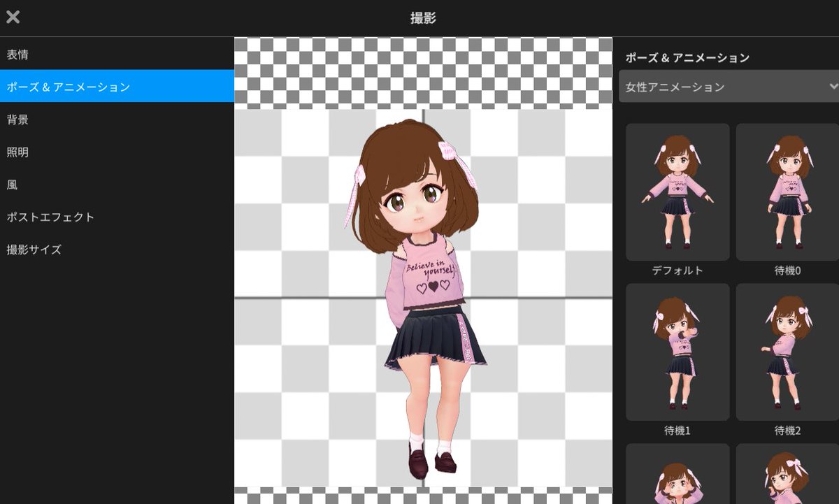Screen dimensions: 839x504
Task: Click the 撮影 title text
Action: pos(423,18)
